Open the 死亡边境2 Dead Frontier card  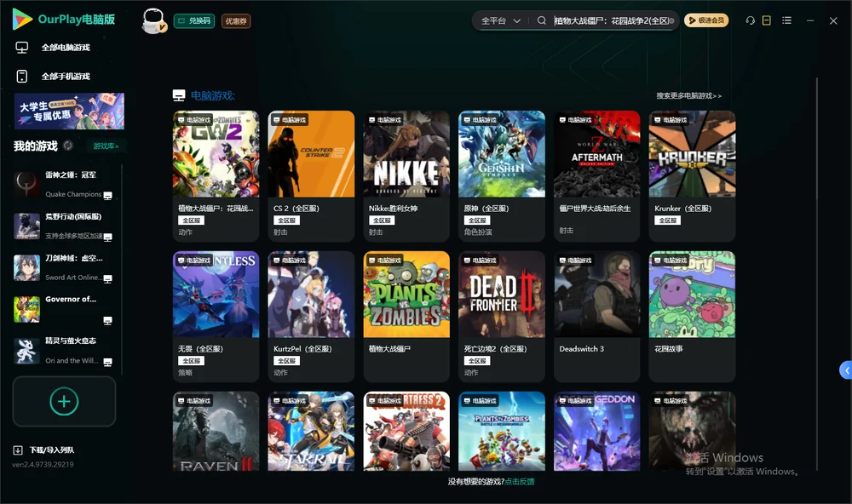point(502,317)
